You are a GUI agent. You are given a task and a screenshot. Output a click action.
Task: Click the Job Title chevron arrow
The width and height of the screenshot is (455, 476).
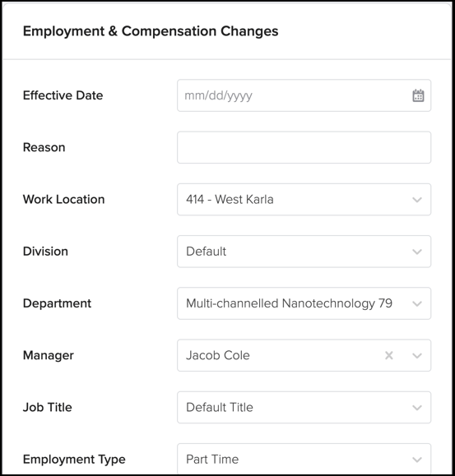(x=417, y=408)
